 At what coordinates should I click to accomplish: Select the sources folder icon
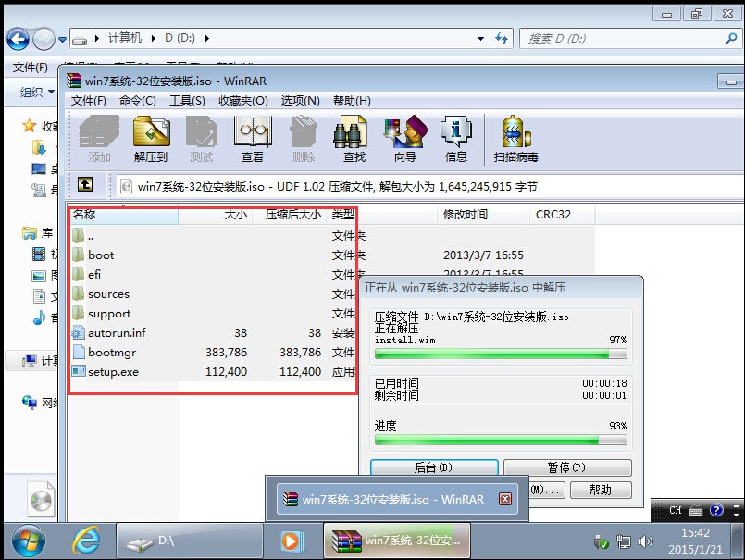pos(79,293)
